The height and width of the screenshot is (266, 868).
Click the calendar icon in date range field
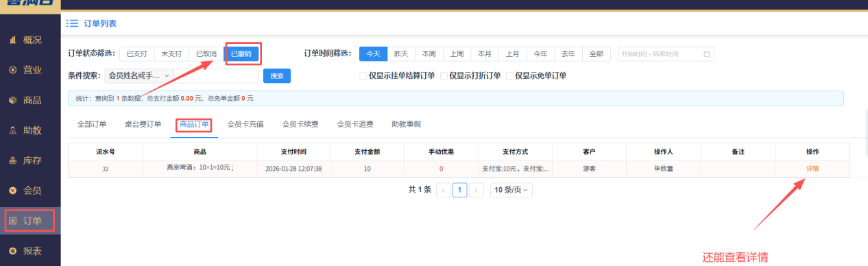pyautogui.click(x=707, y=53)
